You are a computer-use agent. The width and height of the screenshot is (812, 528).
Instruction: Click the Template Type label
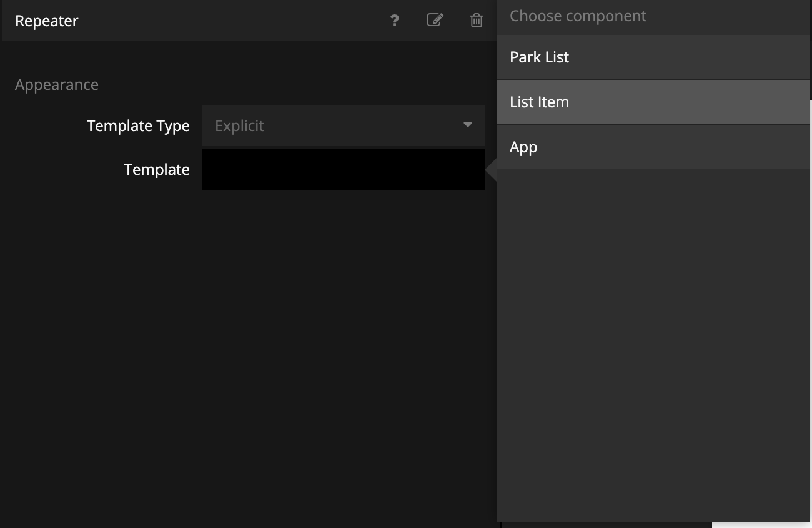click(x=138, y=126)
